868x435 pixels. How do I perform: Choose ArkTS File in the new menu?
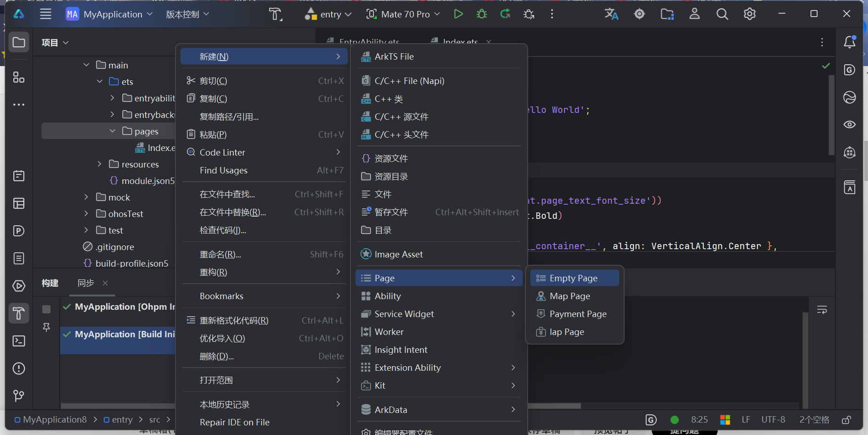point(394,56)
